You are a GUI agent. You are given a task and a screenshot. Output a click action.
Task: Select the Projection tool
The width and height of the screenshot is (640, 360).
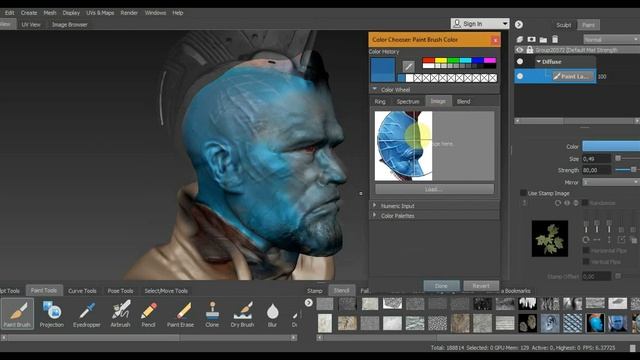(x=52, y=313)
